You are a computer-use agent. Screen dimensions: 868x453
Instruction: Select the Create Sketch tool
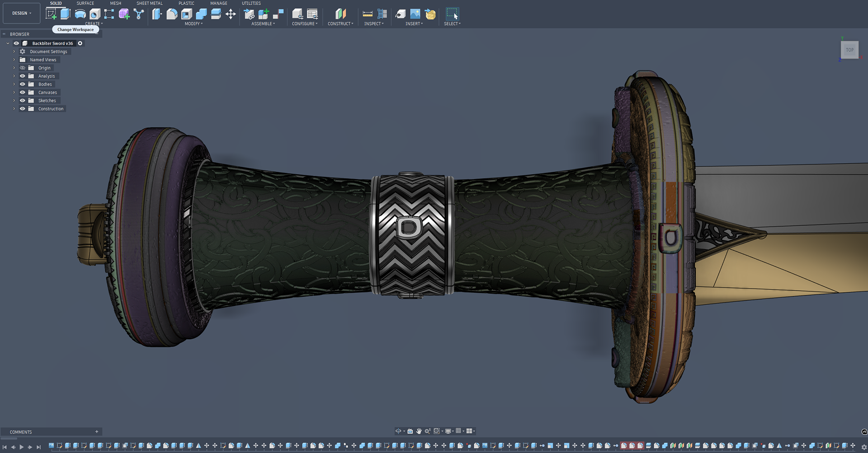(x=52, y=14)
